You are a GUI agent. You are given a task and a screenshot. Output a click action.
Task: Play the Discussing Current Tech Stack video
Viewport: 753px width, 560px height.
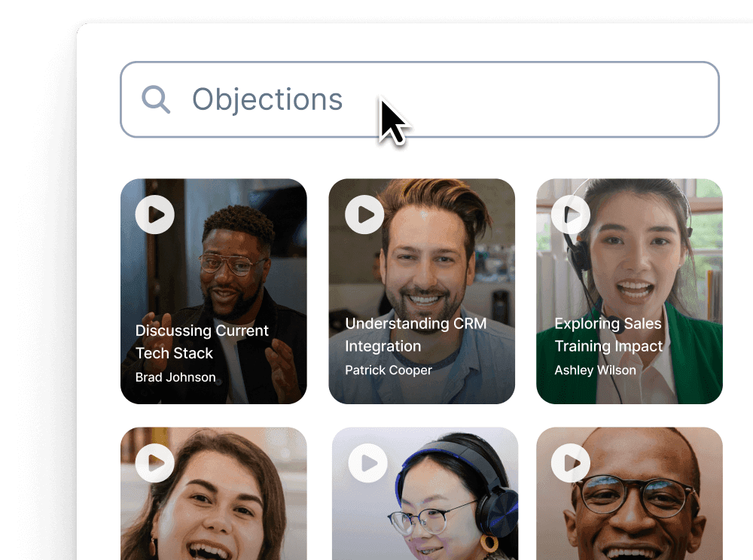point(154,215)
